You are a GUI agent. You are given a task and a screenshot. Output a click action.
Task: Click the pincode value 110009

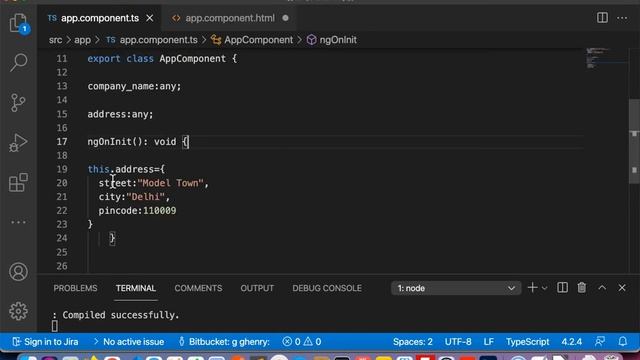pos(160,211)
